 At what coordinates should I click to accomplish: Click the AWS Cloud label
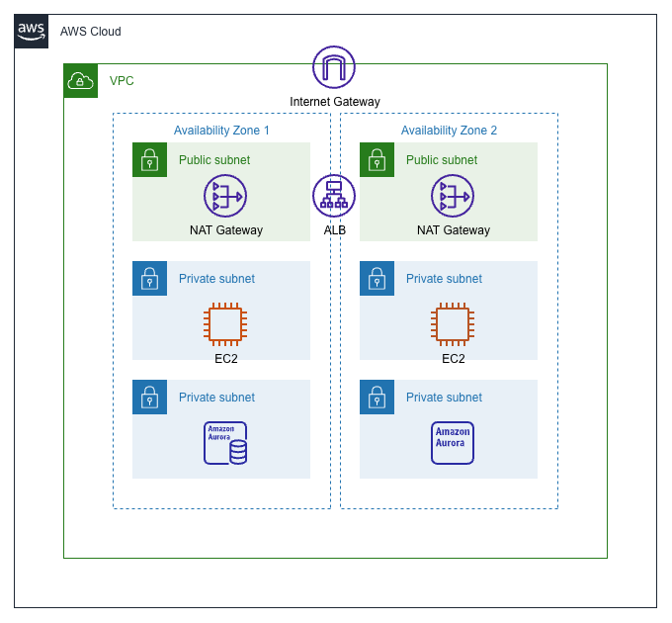pyautogui.click(x=91, y=32)
